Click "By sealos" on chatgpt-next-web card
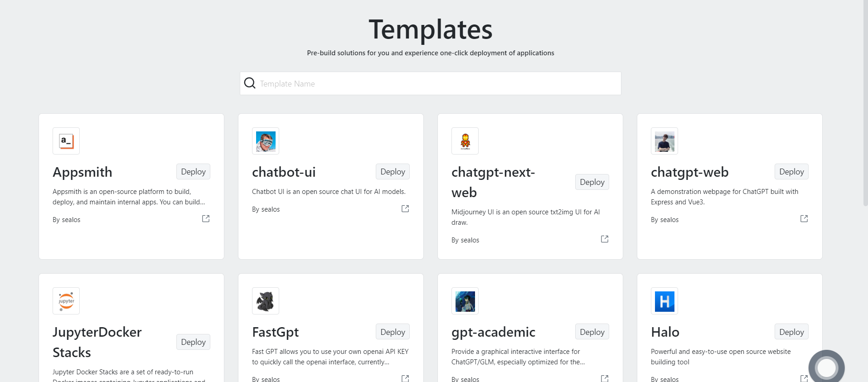The height and width of the screenshot is (382, 868). 465,240
